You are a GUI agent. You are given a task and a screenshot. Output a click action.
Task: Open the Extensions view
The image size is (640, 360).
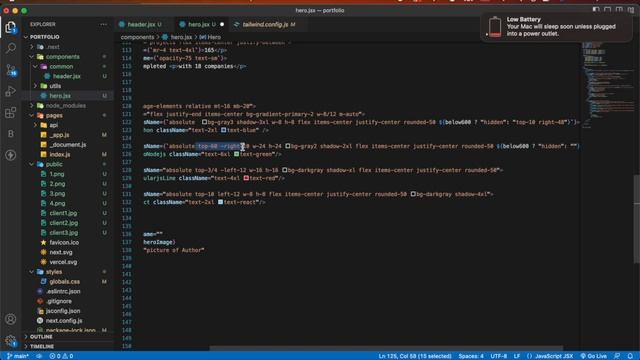[x=11, y=112]
